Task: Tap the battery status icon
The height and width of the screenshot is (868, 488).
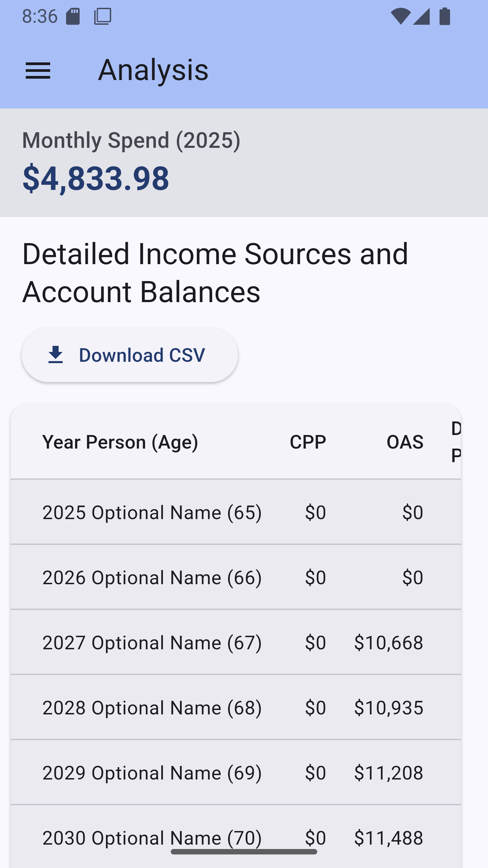Action: coord(445,16)
